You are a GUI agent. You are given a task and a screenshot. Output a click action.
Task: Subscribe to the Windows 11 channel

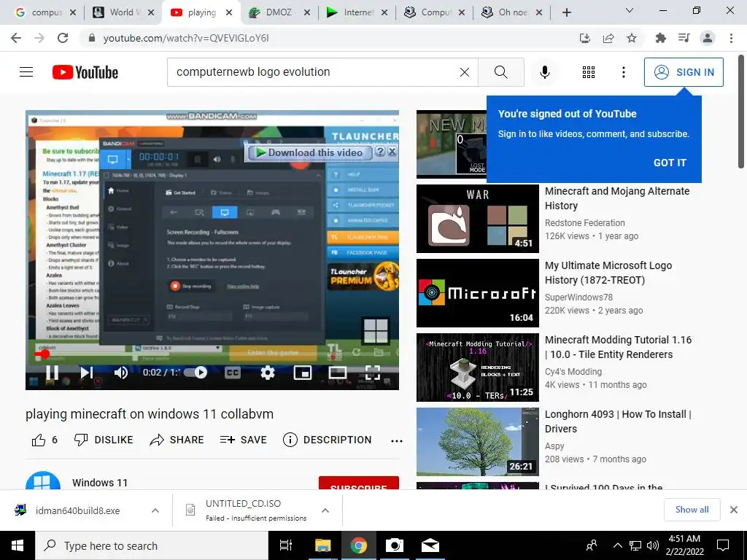359,483
